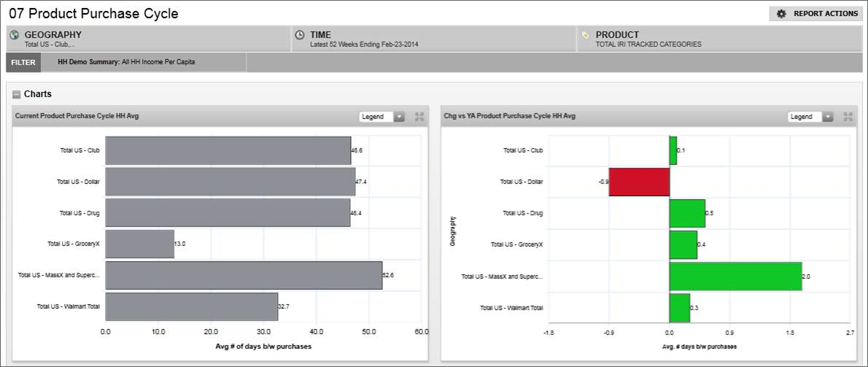Open the Time period selector
Screen dimensions: 868x367
click(x=435, y=39)
